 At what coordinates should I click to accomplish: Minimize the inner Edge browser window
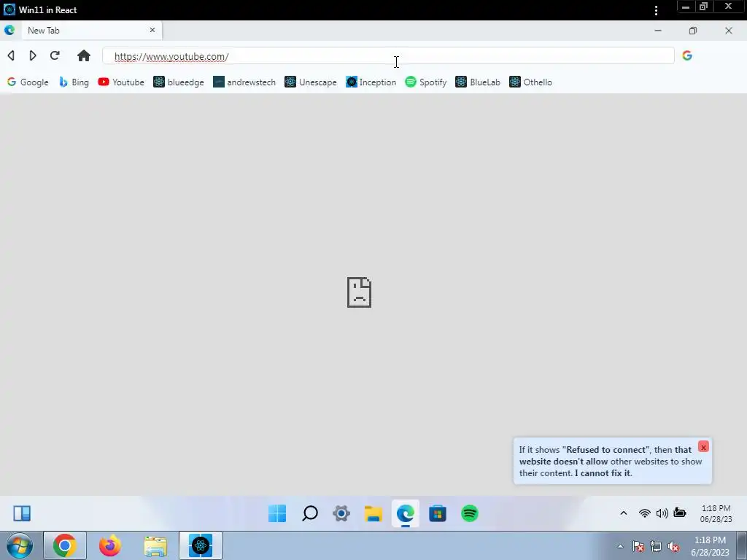click(658, 31)
